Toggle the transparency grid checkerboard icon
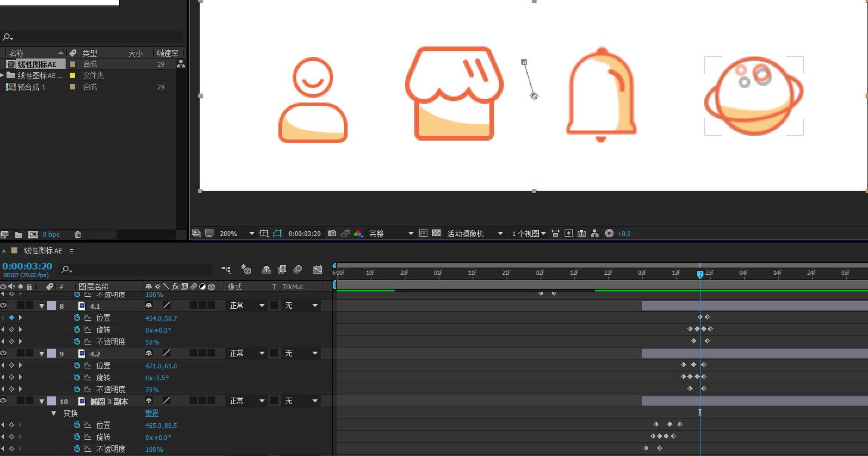 [x=436, y=234]
